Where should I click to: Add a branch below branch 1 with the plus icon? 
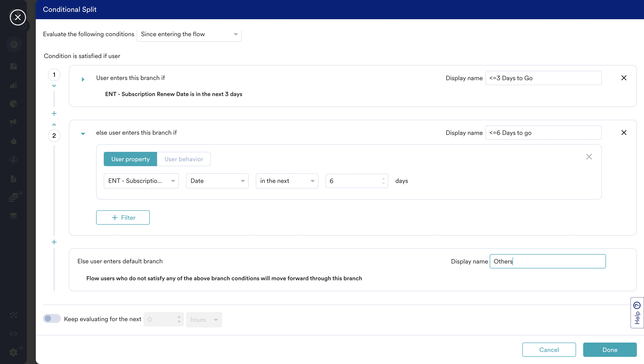(54, 113)
